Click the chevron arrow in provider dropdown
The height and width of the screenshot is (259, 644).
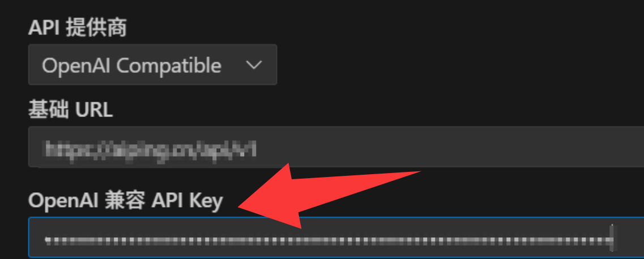pyautogui.click(x=253, y=65)
